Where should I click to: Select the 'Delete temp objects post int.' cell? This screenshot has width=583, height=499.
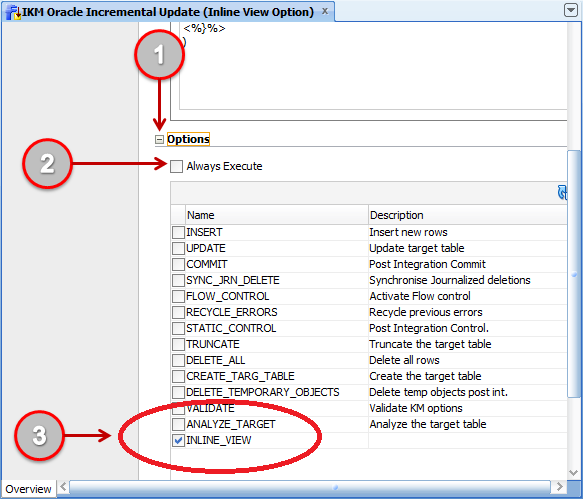(468, 392)
